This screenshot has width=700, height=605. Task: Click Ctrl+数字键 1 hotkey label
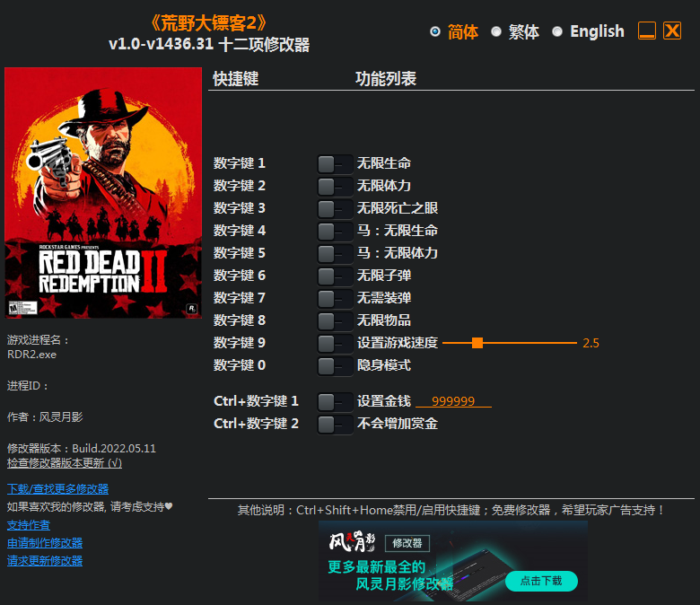click(x=256, y=401)
